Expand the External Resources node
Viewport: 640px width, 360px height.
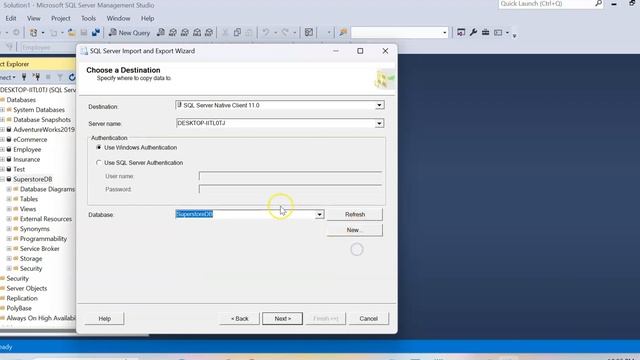pos(9,219)
